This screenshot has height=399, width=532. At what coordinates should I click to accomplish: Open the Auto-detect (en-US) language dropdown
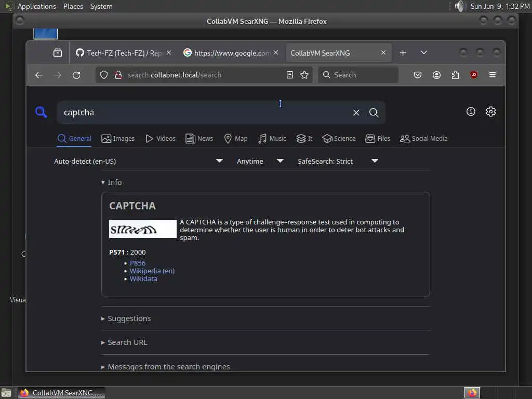[139, 162]
